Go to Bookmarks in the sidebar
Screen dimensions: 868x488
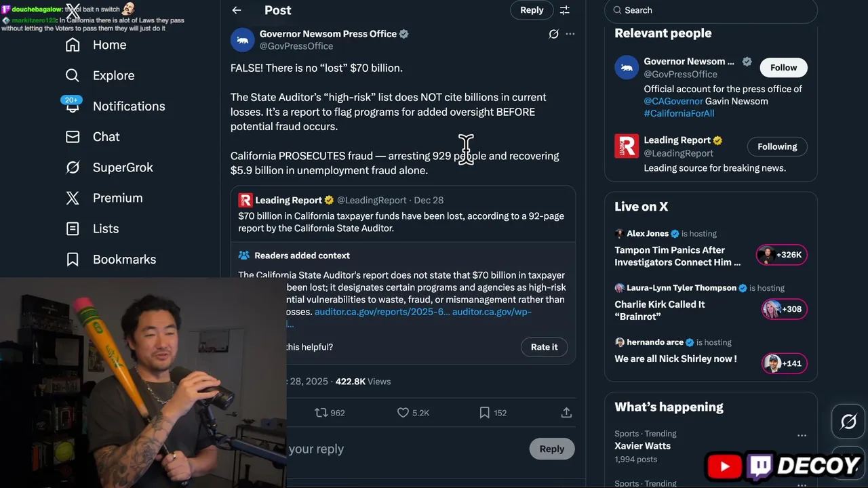click(x=124, y=260)
